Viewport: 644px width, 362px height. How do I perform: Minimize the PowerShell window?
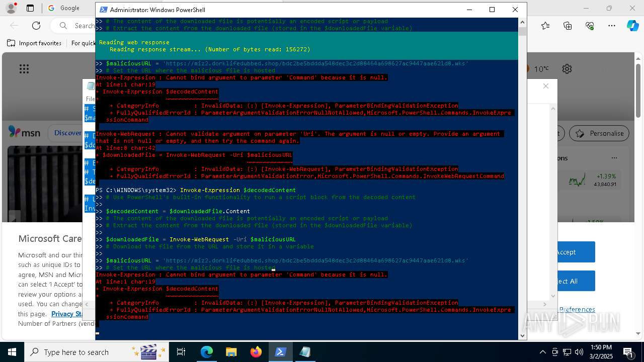(x=469, y=10)
